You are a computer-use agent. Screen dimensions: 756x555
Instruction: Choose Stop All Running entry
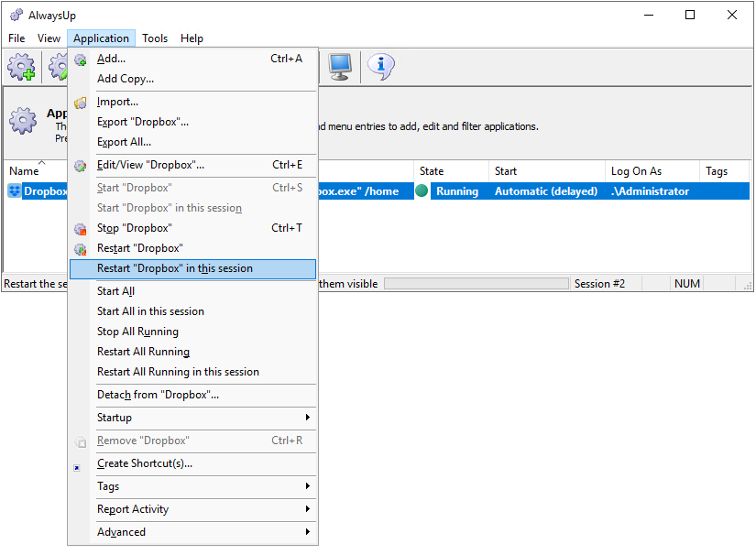coord(192,332)
